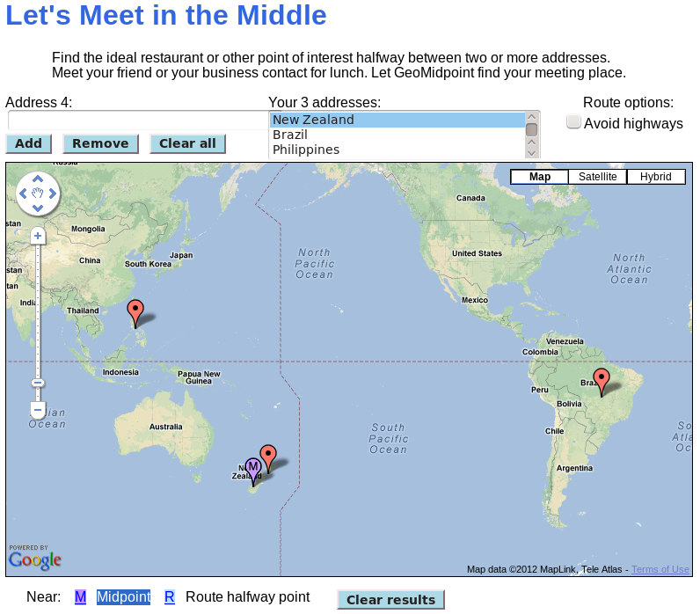700x614 pixels.
Task: Click the Brazil red map marker
Action: [x=601, y=379]
